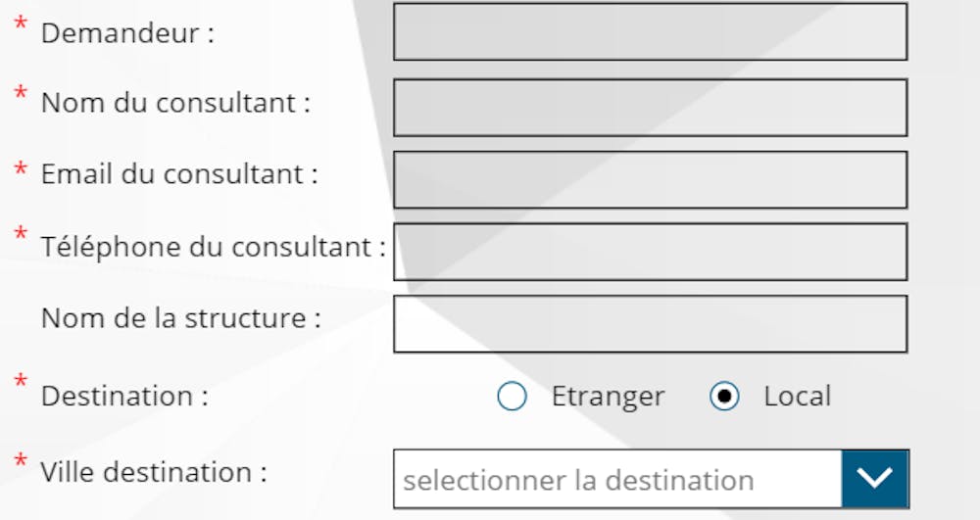Click the 'Email du consultant :' label
Viewport: 980px width, 520px height.
click(179, 174)
